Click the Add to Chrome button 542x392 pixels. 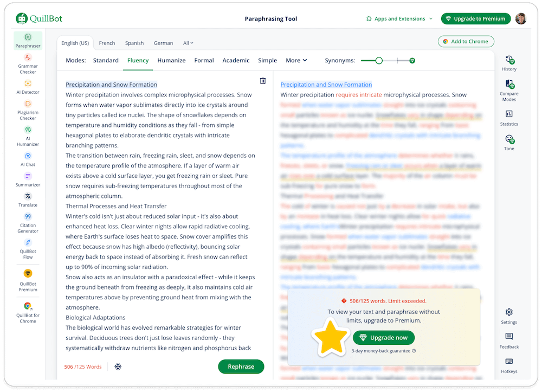click(466, 42)
